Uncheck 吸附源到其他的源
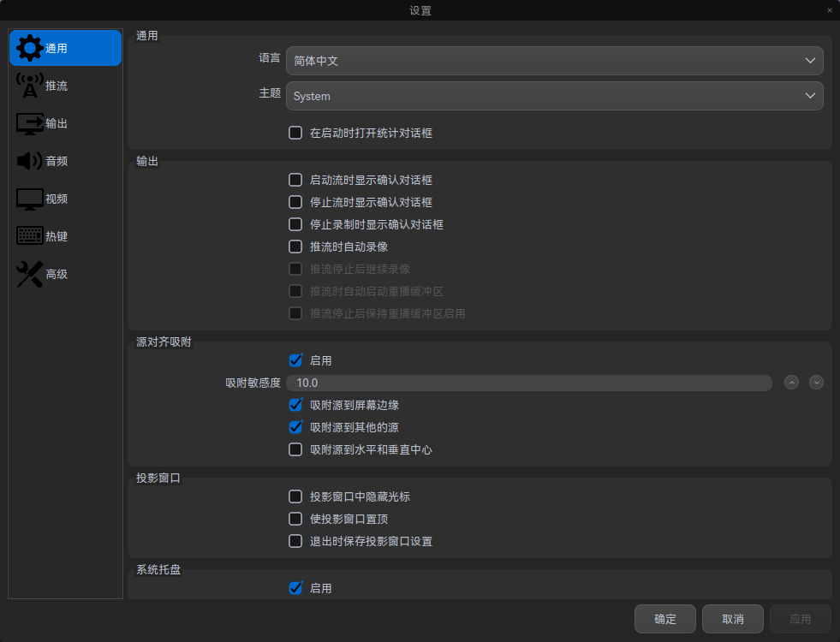The width and height of the screenshot is (840, 642). coord(295,427)
